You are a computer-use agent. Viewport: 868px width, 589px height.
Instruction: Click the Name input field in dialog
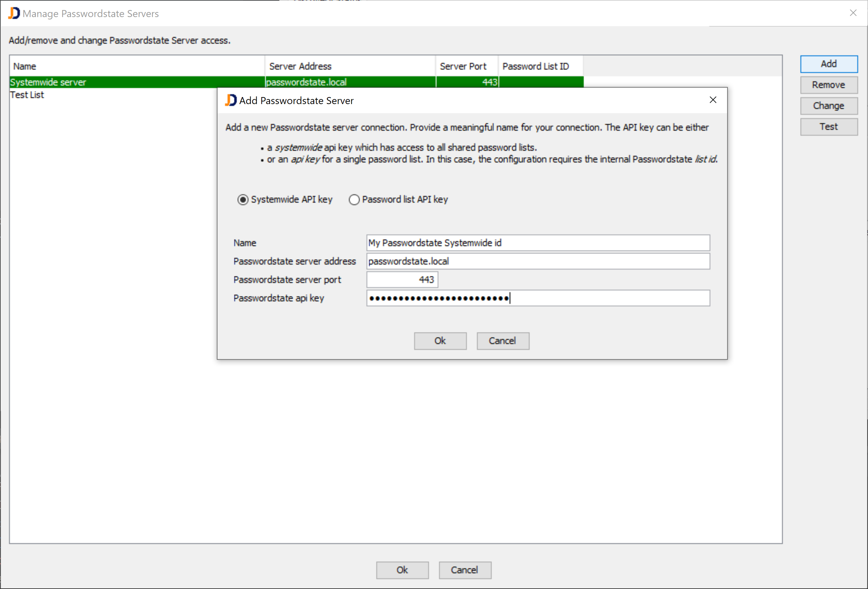[x=538, y=243]
